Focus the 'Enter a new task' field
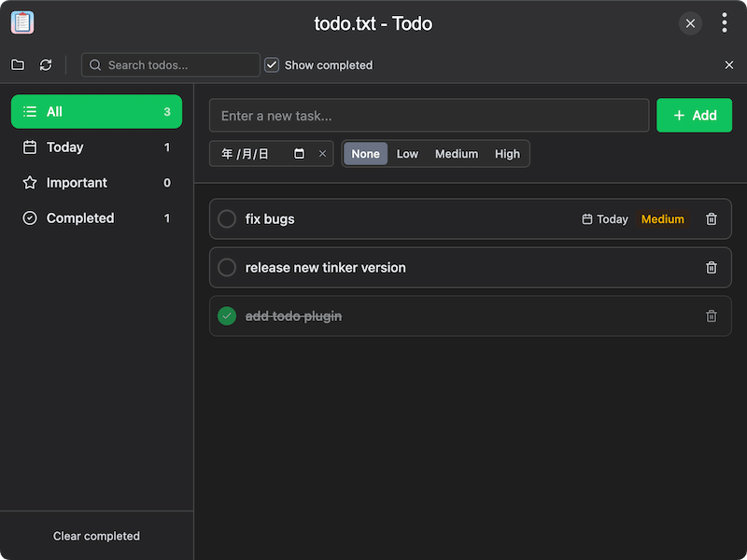Image resolution: width=747 pixels, height=560 pixels. (x=429, y=116)
